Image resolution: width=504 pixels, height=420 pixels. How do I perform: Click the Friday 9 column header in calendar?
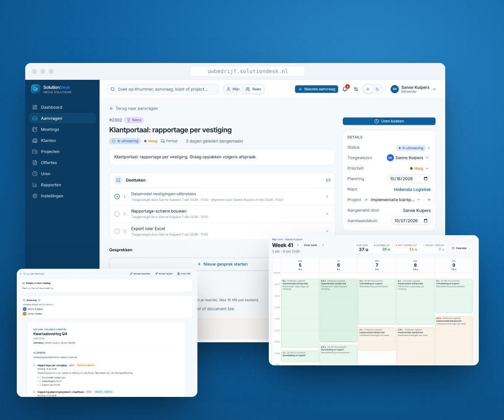(454, 265)
